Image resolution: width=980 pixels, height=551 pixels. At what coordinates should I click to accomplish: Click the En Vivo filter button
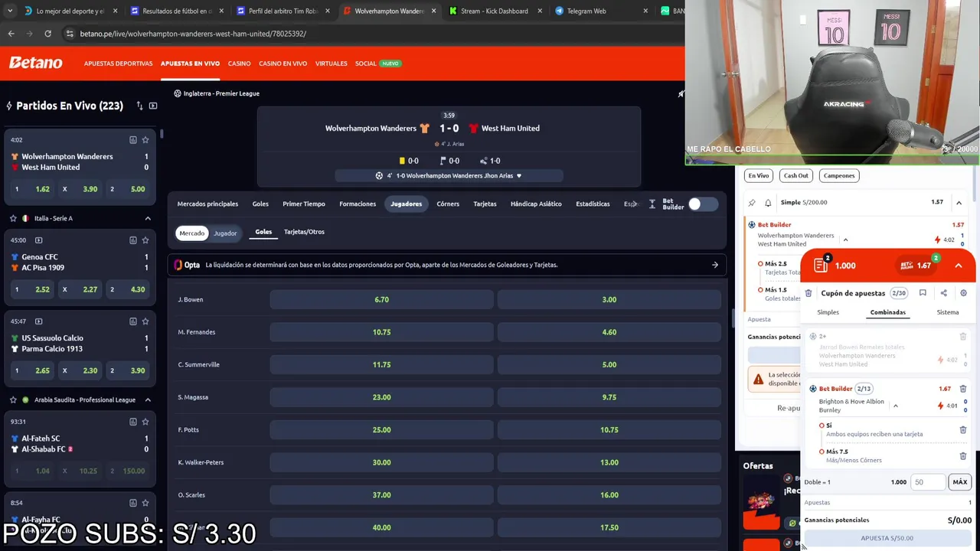pos(759,175)
